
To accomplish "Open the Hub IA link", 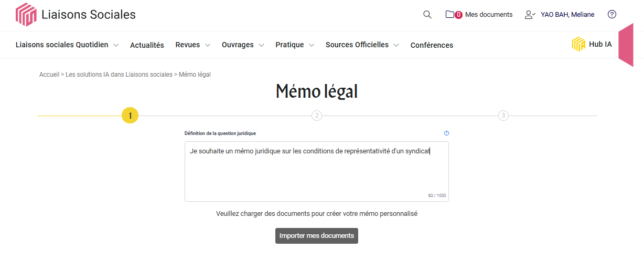I will click(x=600, y=45).
